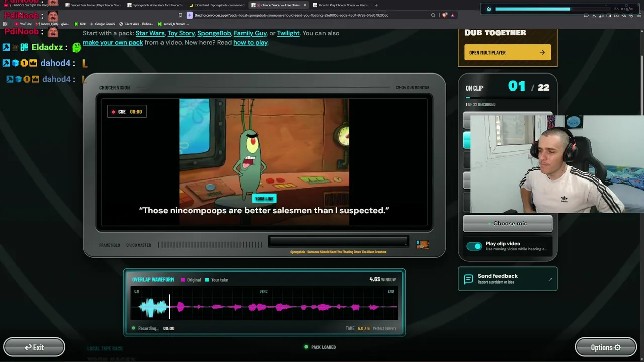Open the Gmail Inbox bookmark
Image resolution: width=644 pixels, height=362 pixels.
[x=52, y=24]
